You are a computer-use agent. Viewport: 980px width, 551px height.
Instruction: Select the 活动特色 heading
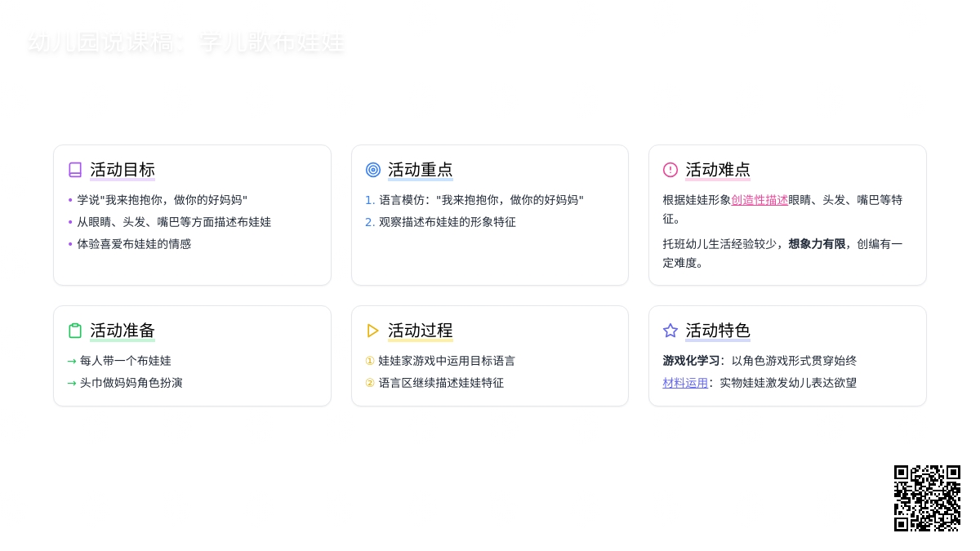(x=718, y=331)
